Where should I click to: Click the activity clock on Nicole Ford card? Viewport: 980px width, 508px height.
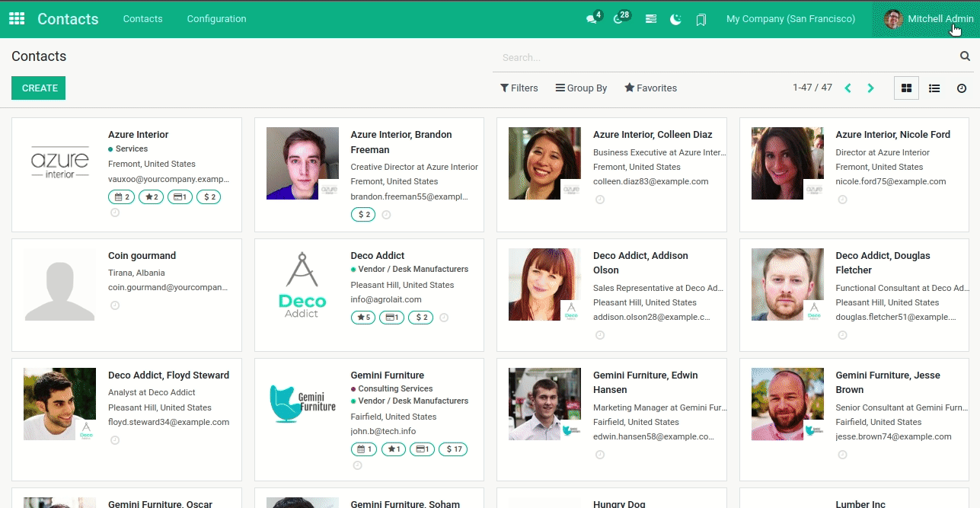(842, 200)
